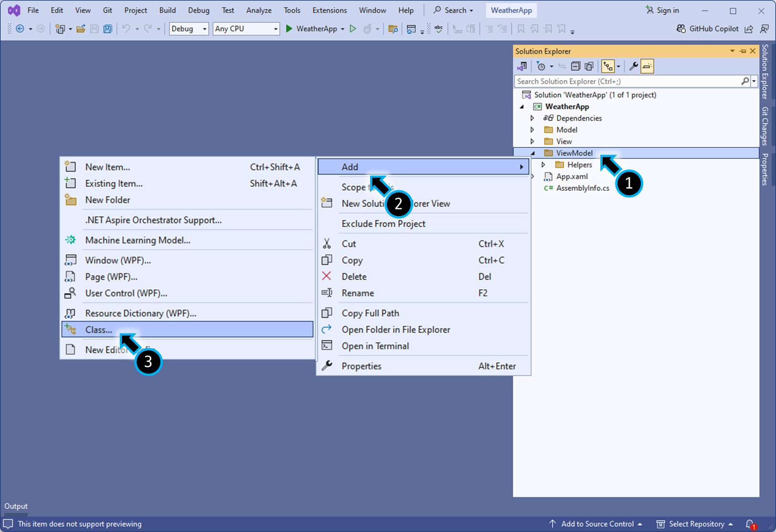Toggle the Track Active Item button
The width and height of the screenshot is (776, 532).
(x=608, y=66)
